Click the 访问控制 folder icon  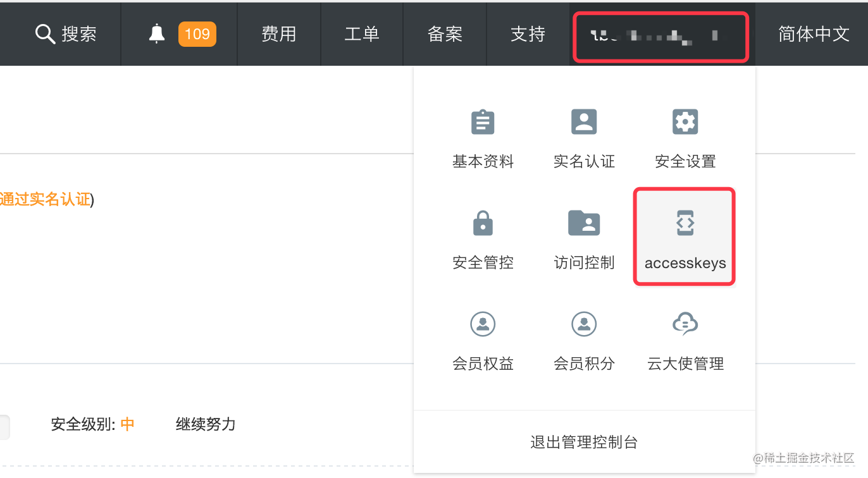584,223
